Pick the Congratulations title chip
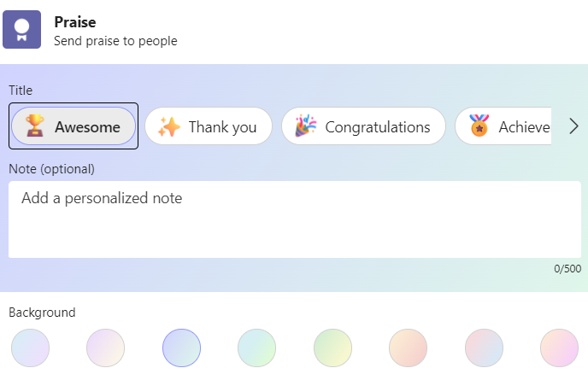588x374 pixels. click(x=363, y=126)
